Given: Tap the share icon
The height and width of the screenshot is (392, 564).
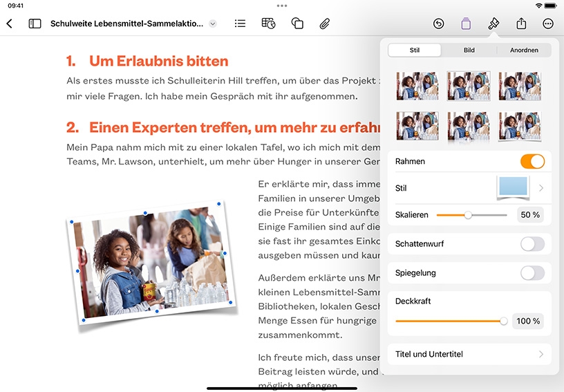Looking at the screenshot, I should pos(521,24).
